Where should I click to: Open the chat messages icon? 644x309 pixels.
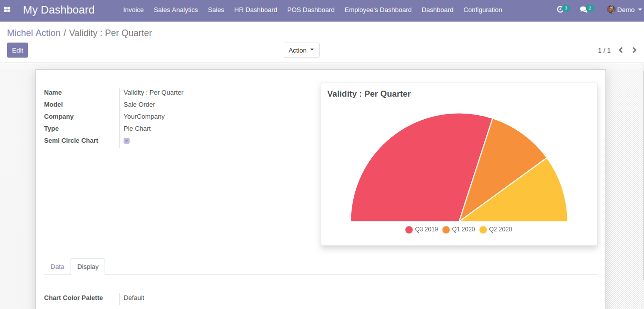tap(583, 10)
